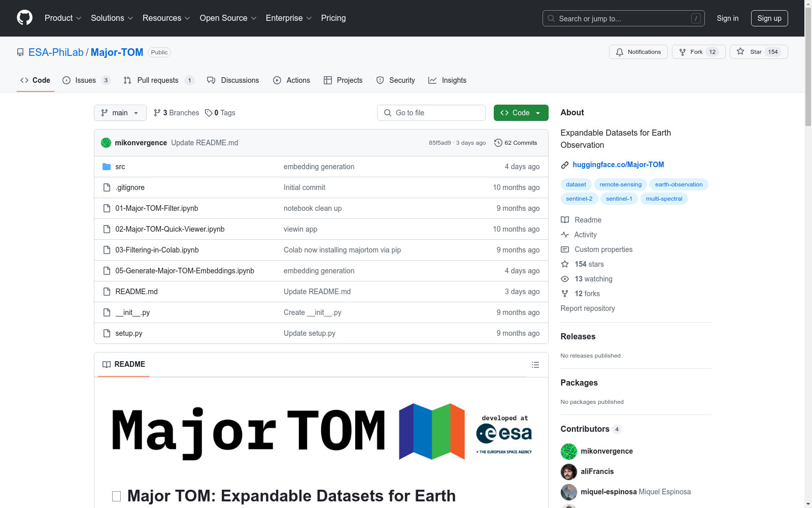Click the Sign in link

[x=728, y=18]
